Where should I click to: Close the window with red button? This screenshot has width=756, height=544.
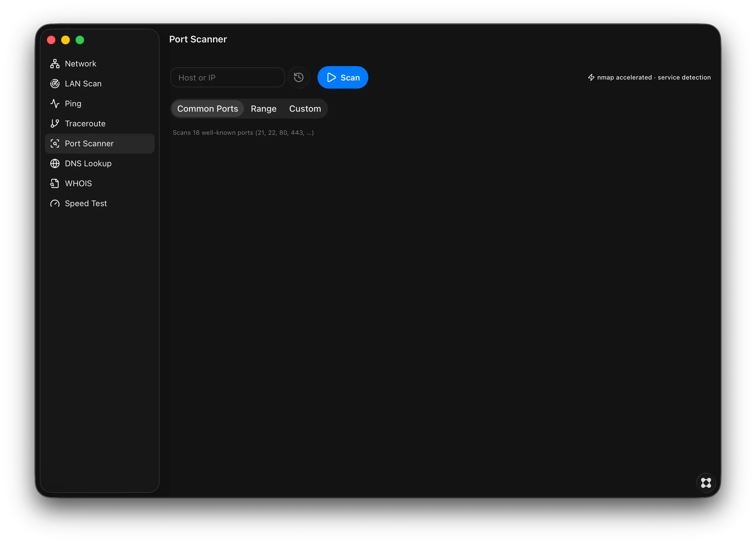pos(51,40)
